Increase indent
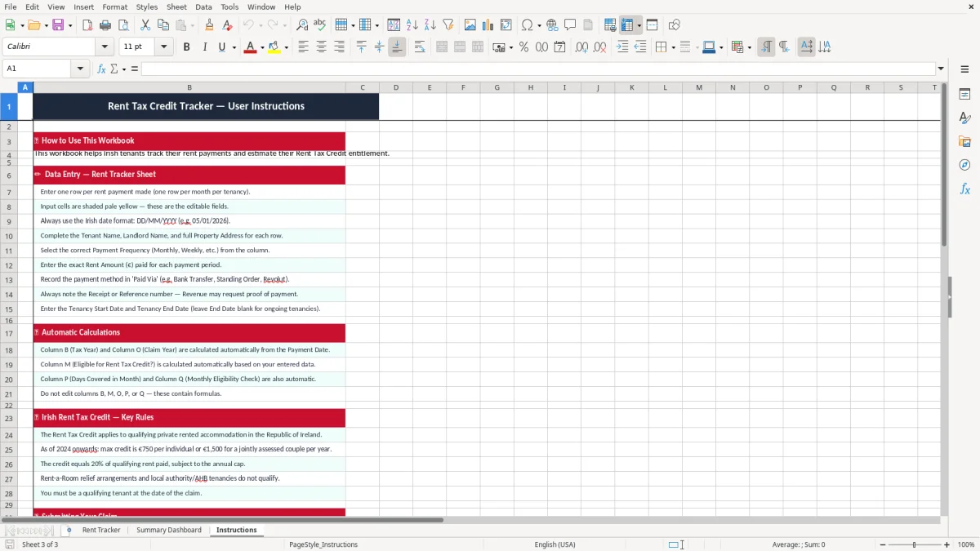This screenshot has height=551, width=980. 622,47
